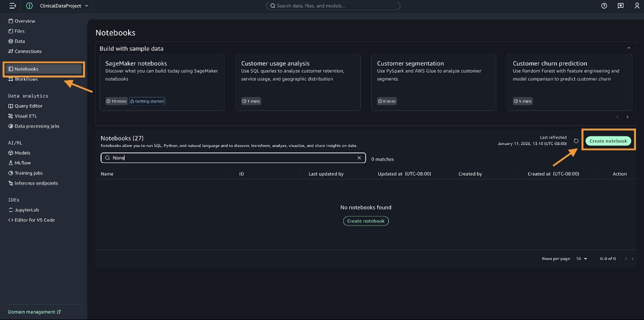The image size is (644, 320).
Task: Click the top-right Create notebook button
Action: [x=608, y=141]
